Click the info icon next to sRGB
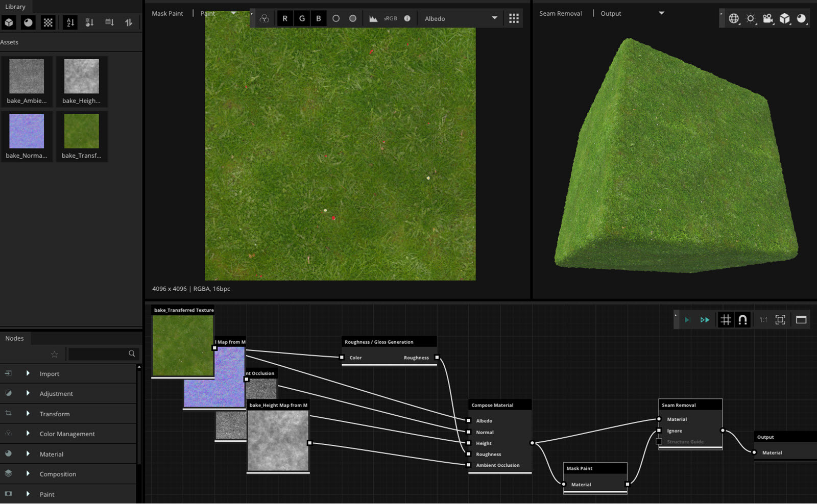 (x=407, y=18)
